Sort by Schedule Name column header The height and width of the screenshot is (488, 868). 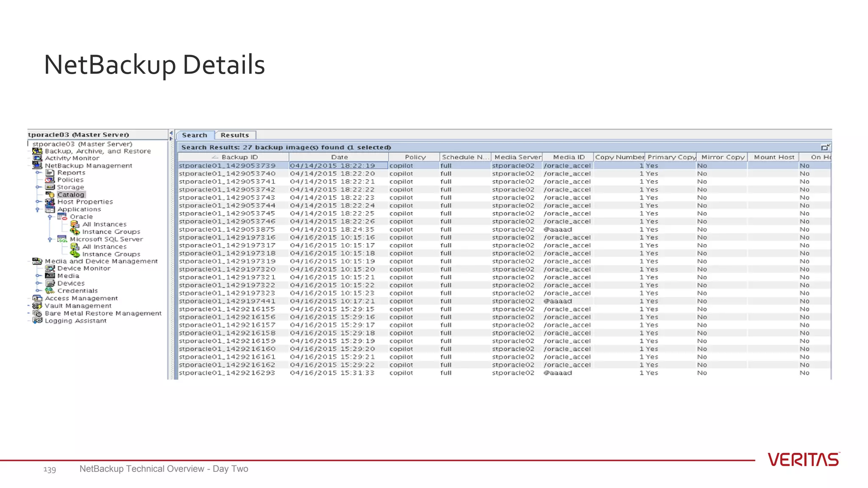(x=465, y=157)
